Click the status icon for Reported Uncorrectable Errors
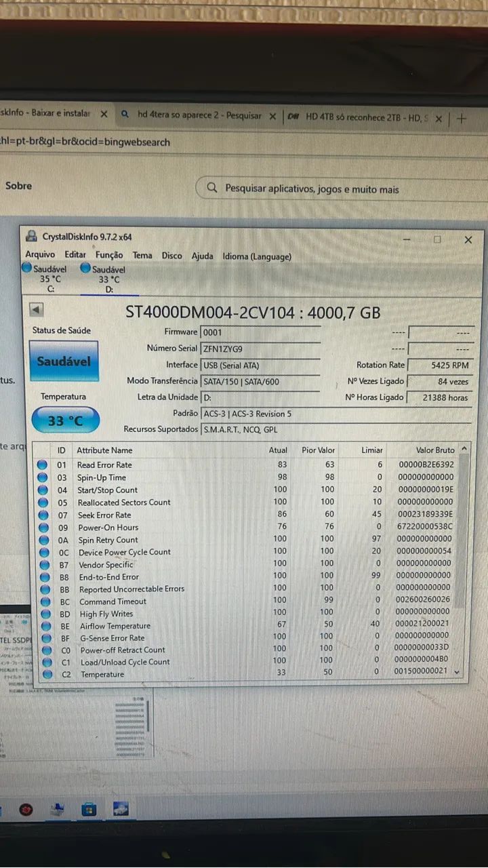Screen dimensions: 488x868 point(45,589)
